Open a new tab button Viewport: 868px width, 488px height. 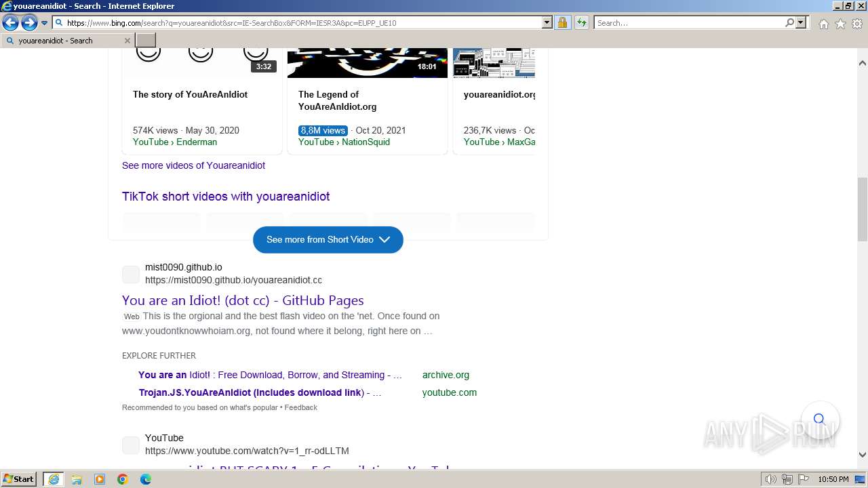[x=146, y=41]
